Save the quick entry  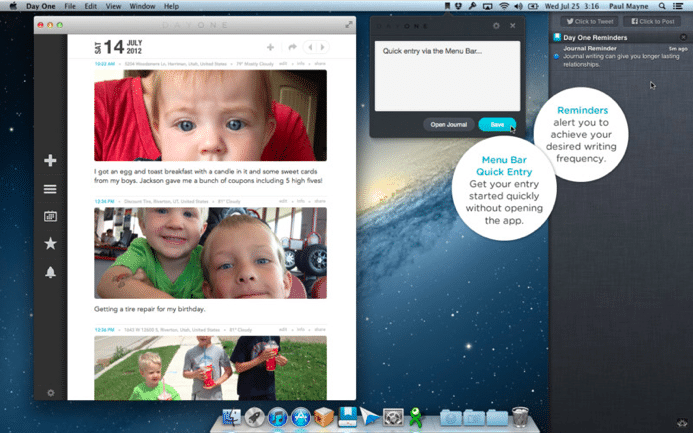pos(497,125)
